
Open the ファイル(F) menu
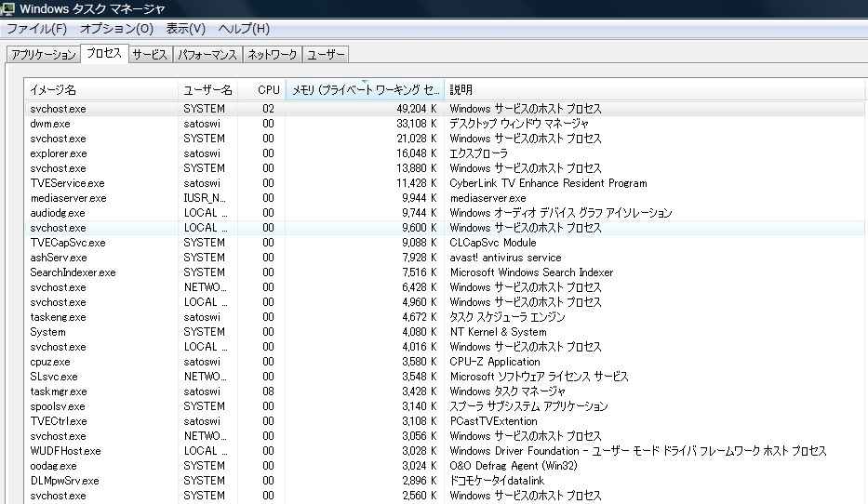coord(36,29)
